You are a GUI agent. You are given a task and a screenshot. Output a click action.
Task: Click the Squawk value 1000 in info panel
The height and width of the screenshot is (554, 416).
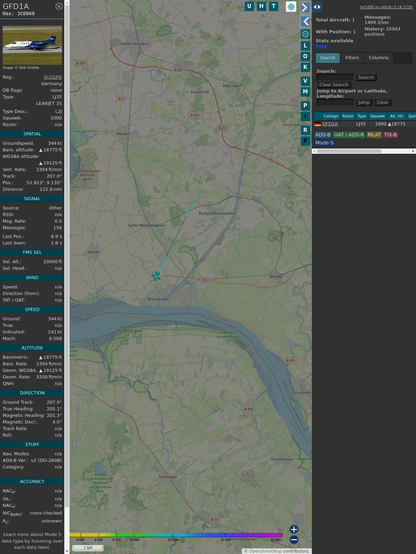point(56,118)
